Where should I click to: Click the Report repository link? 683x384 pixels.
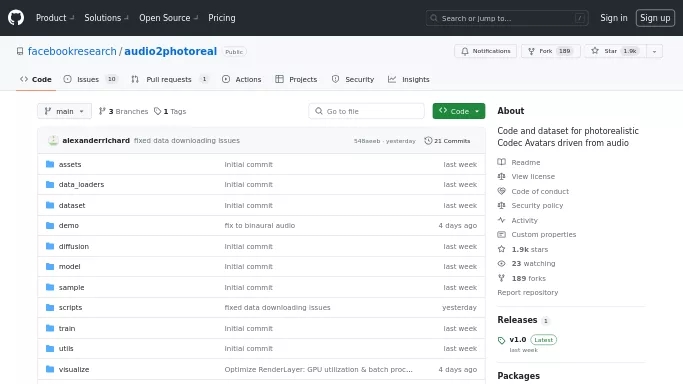[x=527, y=293]
